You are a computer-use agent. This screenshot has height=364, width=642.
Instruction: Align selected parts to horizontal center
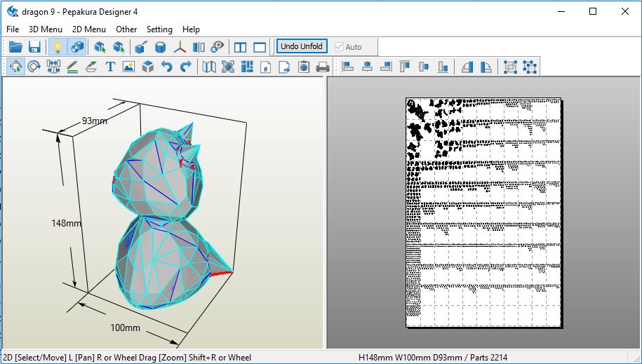pos(367,67)
